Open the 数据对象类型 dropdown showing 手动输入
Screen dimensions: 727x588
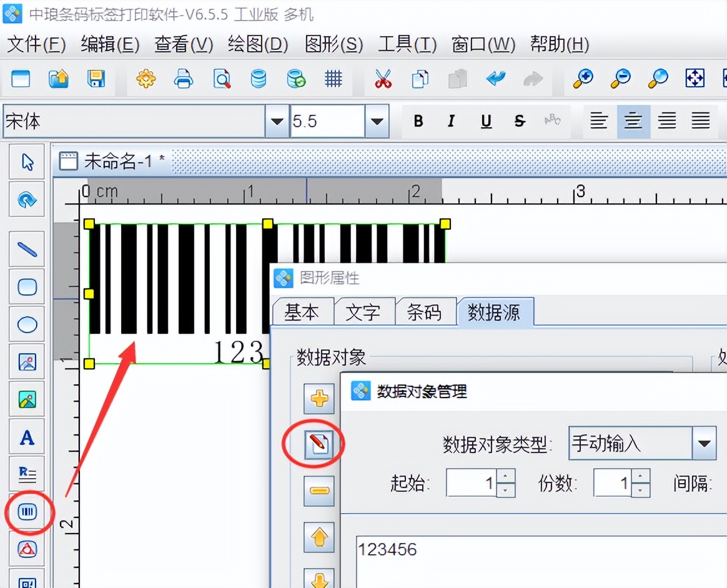click(705, 443)
